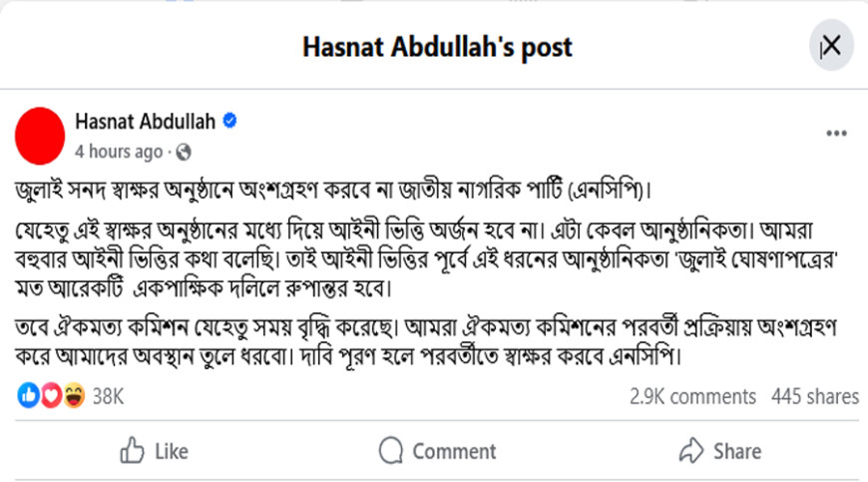View the 38K reactions list

108,396
